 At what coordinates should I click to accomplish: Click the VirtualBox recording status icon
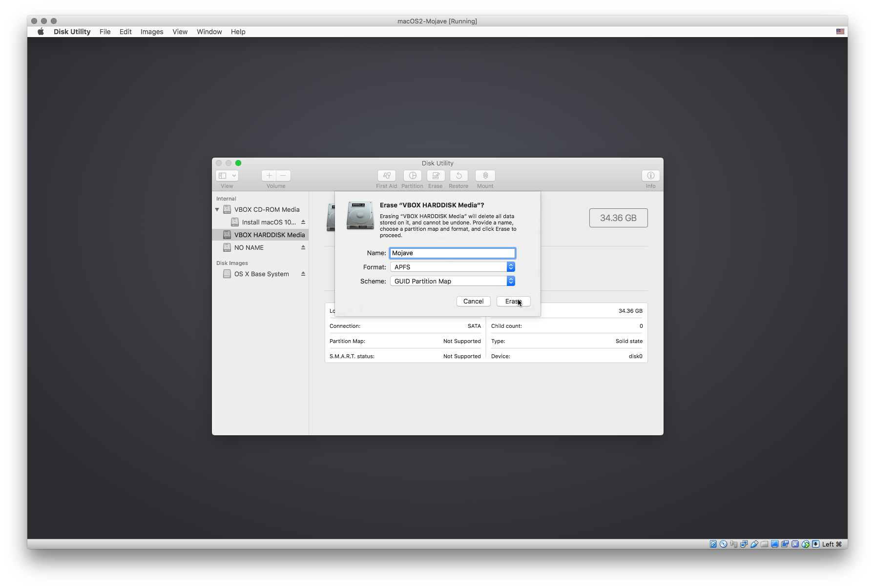[785, 544]
